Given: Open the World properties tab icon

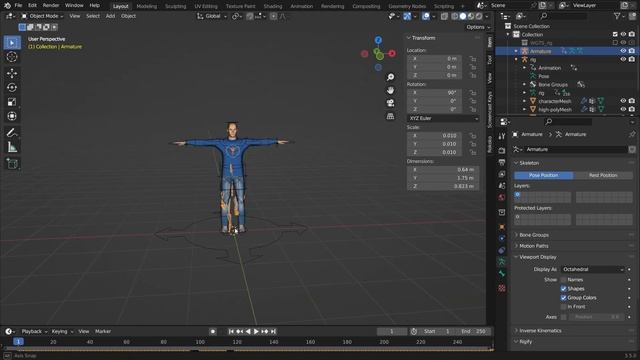Looking at the screenshot, I should (502, 198).
